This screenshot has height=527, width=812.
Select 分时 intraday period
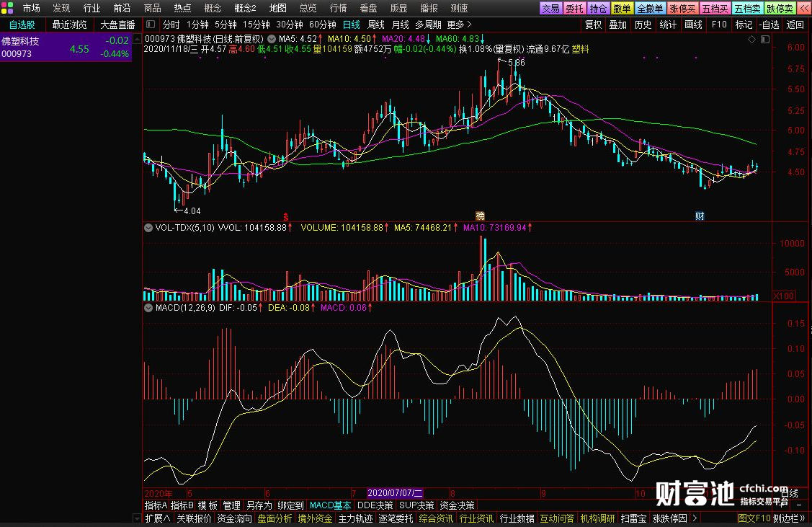[x=171, y=25]
